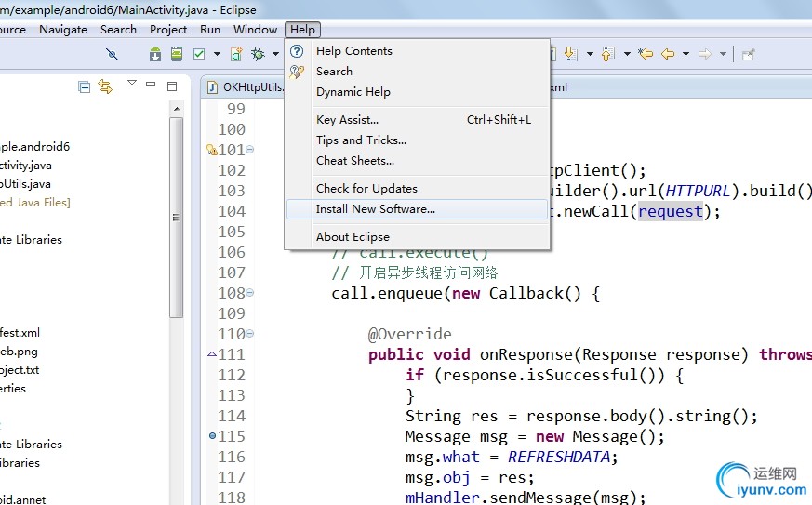Click the Package Explorer scroll up arrow

pyautogui.click(x=177, y=109)
